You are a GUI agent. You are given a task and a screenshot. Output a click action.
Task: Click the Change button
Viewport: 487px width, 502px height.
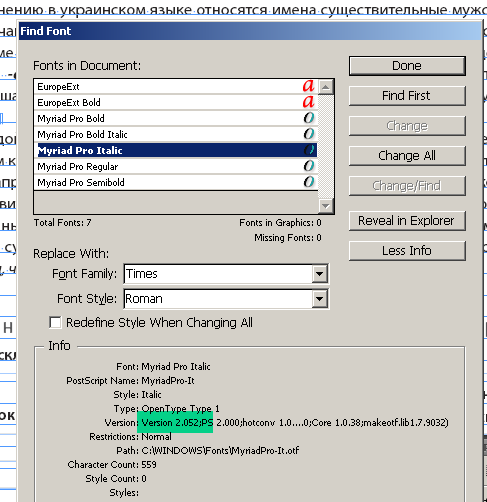click(407, 126)
